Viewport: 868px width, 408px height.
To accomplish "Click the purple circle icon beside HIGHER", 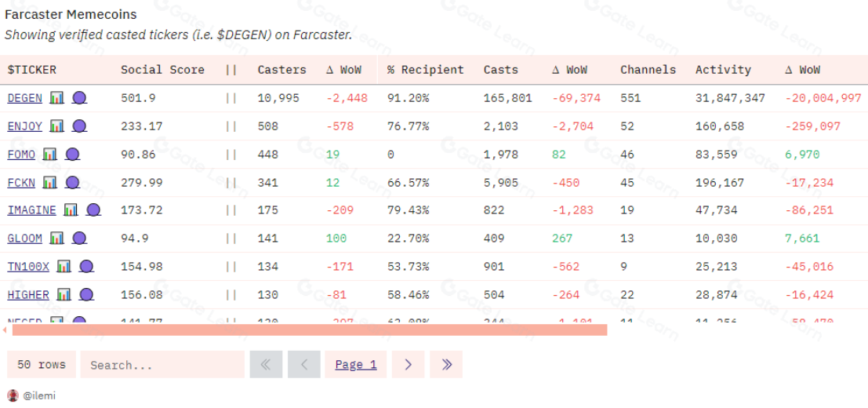I will (x=86, y=295).
